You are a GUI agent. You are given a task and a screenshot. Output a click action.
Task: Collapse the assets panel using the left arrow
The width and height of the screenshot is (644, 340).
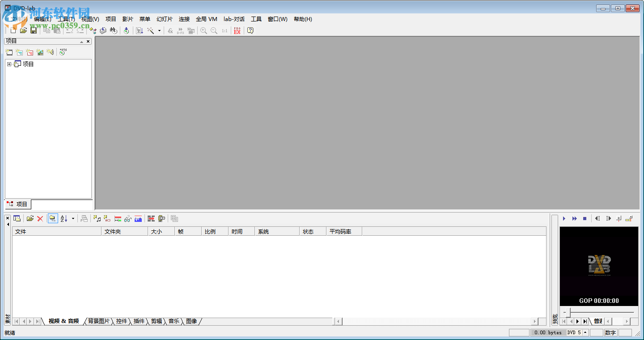pyautogui.click(x=8, y=224)
